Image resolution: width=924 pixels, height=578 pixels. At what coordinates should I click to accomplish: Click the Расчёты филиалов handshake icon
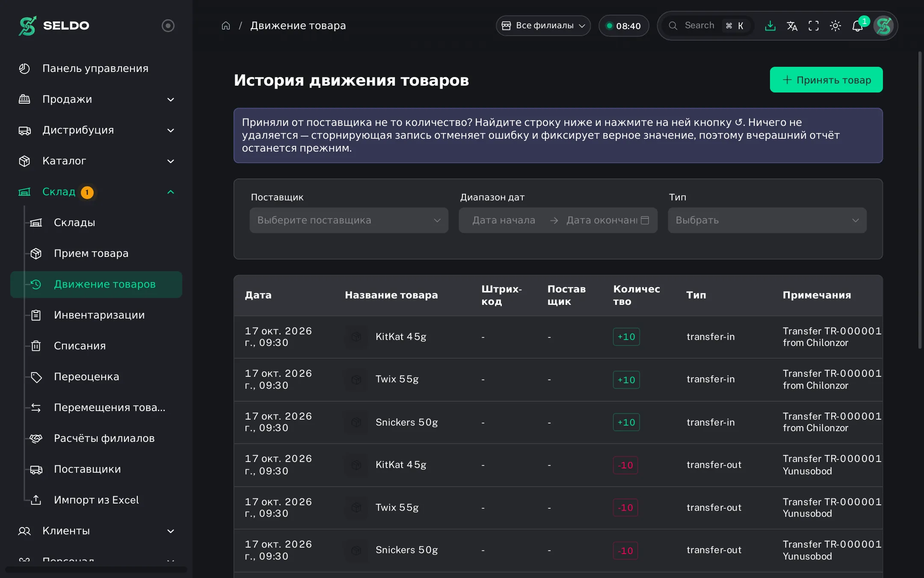(36, 438)
